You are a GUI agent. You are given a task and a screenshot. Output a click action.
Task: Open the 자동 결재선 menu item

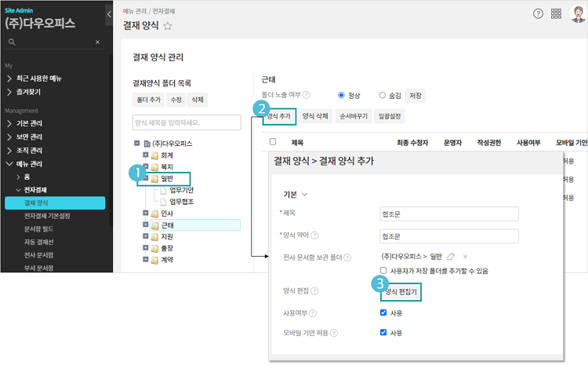coord(40,242)
